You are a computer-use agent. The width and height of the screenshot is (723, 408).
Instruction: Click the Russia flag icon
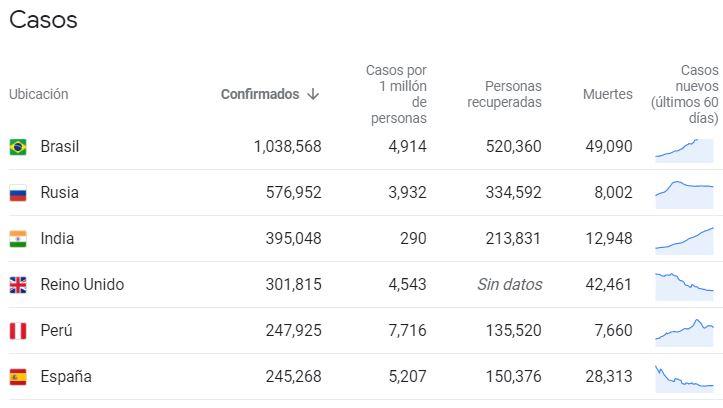coord(18,193)
